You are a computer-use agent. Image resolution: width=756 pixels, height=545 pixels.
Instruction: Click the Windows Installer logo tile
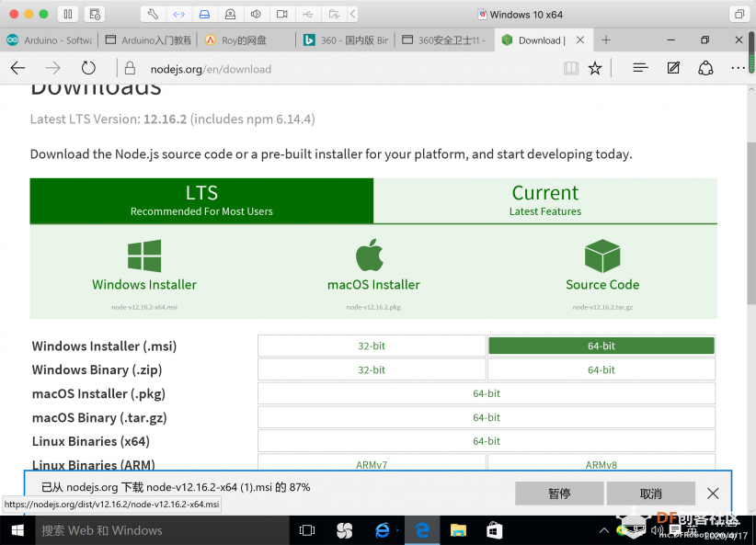click(x=144, y=272)
